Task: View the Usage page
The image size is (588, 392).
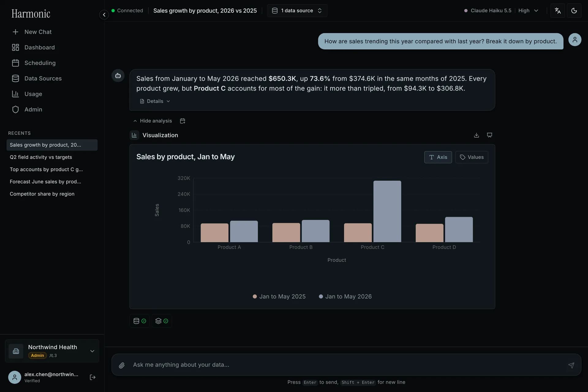Action: coord(27,94)
